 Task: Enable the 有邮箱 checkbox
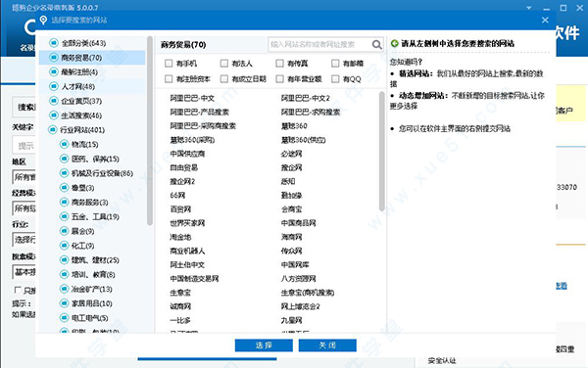[x=335, y=64]
